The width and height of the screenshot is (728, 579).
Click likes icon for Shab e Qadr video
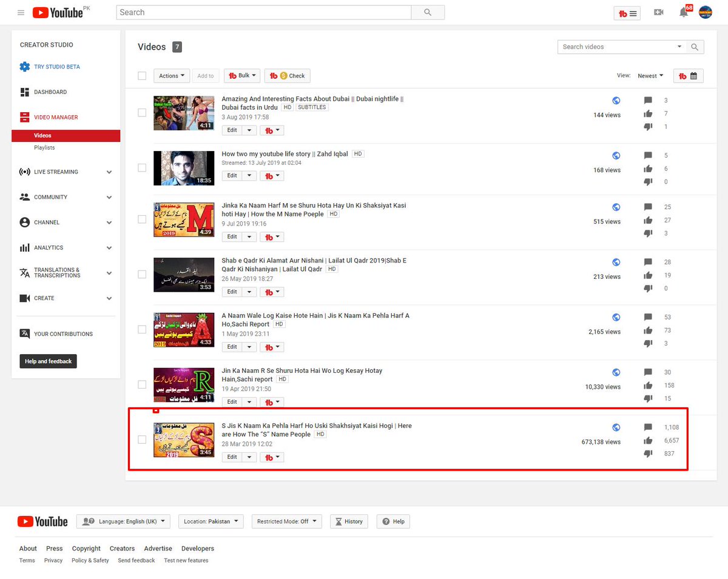[x=648, y=275]
